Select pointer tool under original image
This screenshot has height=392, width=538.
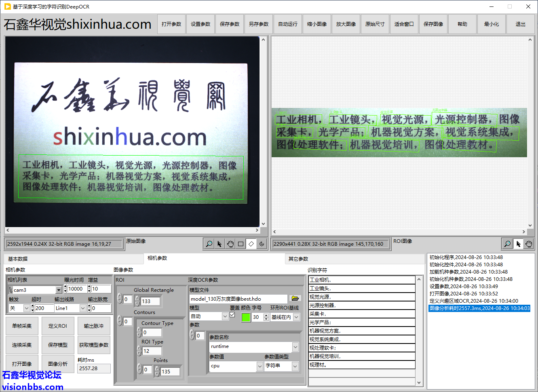(219, 244)
